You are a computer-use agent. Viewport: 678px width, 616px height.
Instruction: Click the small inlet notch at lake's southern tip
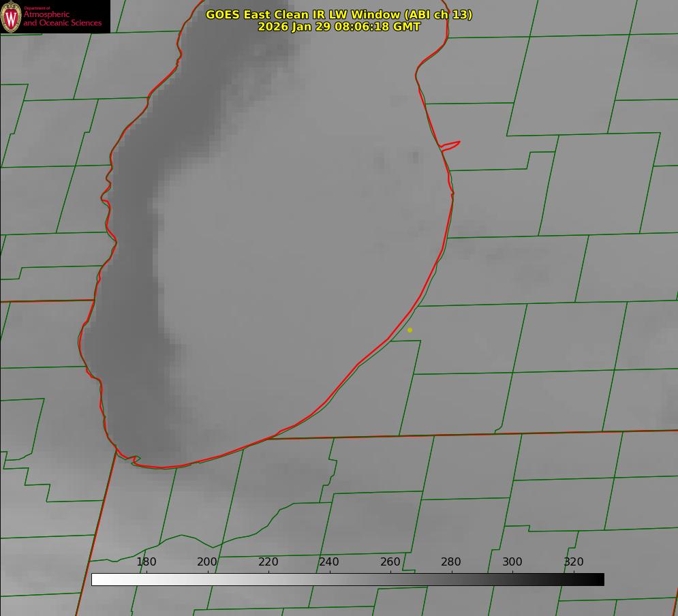coord(134,460)
